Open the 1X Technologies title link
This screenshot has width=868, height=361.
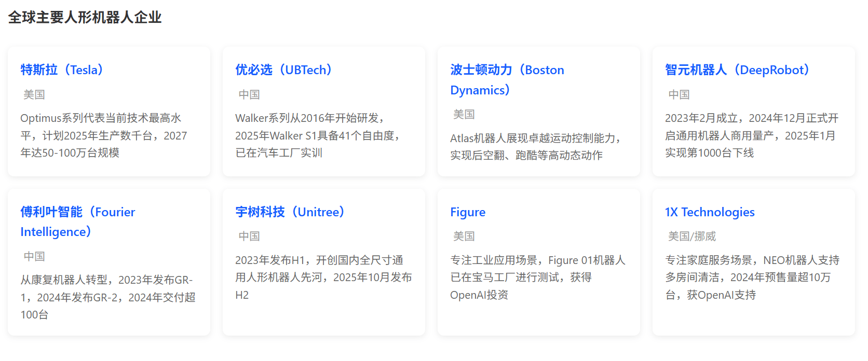pyautogui.click(x=710, y=212)
